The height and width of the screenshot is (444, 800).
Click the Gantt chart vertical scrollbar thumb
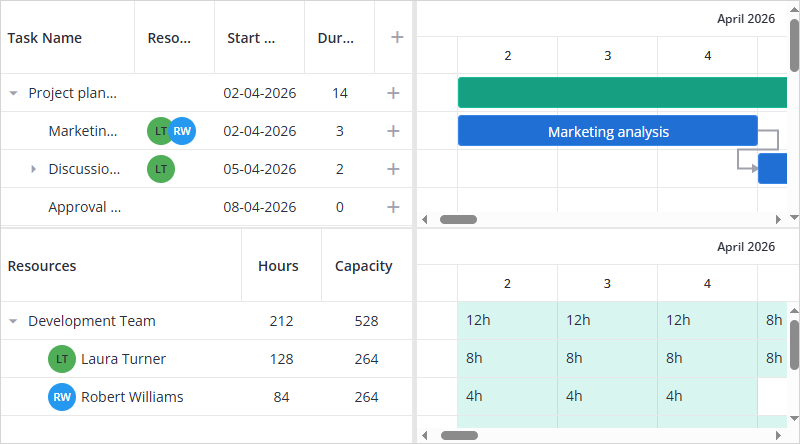coord(794,45)
